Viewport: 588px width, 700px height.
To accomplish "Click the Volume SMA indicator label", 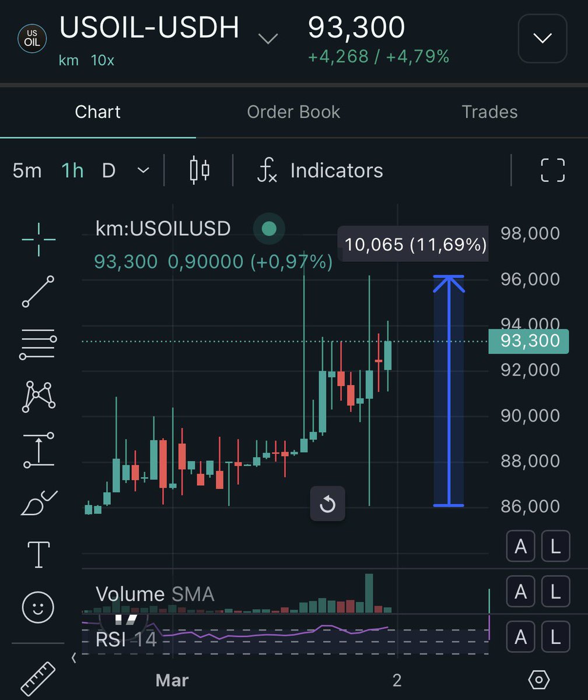I will coord(155,594).
